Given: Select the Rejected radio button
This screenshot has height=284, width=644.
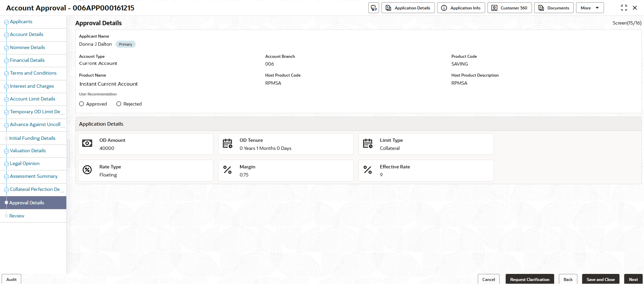Looking at the screenshot, I should tap(119, 104).
